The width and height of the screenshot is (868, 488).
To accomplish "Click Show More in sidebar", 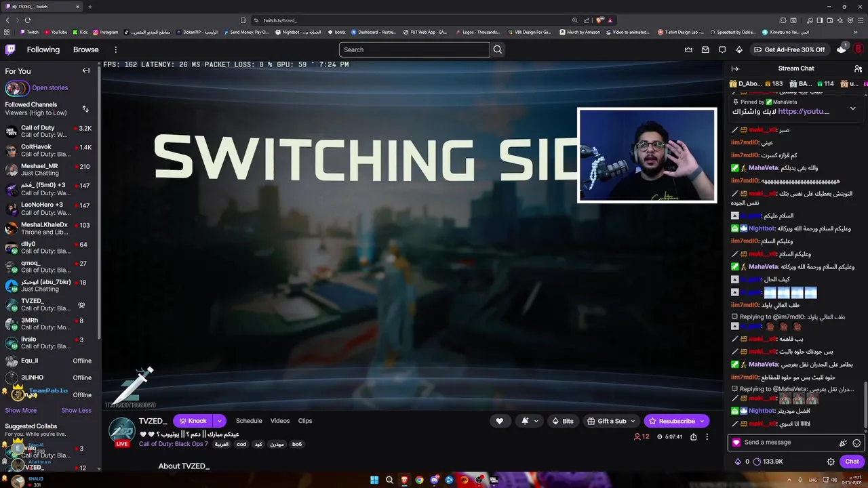I will click(21, 410).
